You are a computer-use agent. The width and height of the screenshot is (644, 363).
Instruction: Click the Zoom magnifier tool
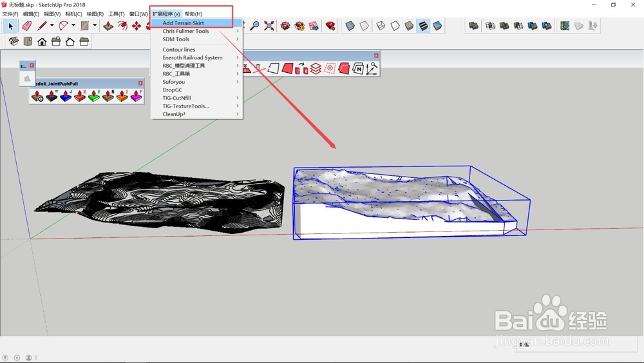(254, 26)
